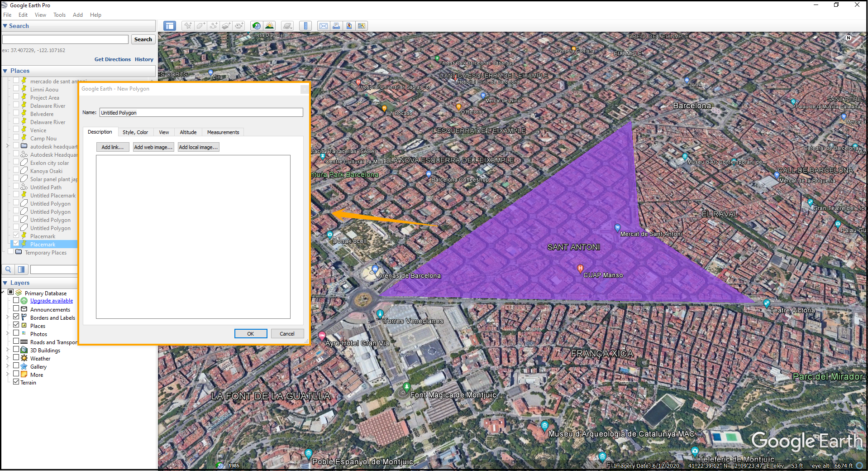This screenshot has height=471, width=868.
Task: Open the Upgrade available link
Action: [x=52, y=301]
